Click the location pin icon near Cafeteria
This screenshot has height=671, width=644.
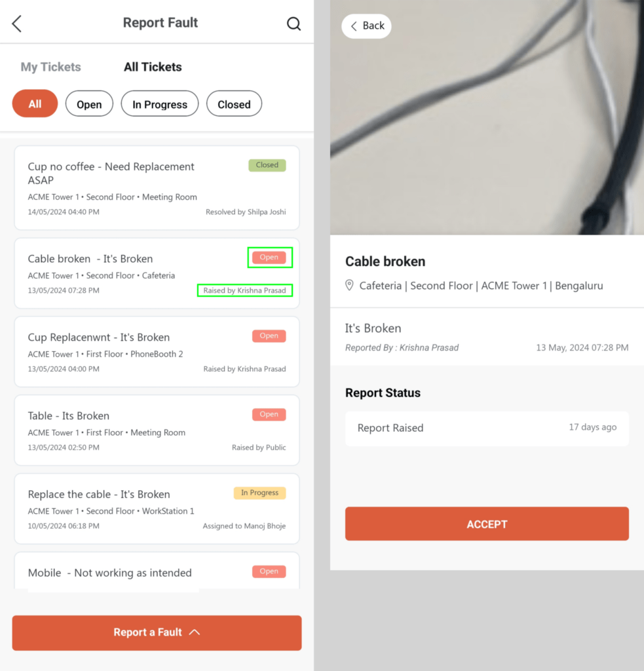349,286
